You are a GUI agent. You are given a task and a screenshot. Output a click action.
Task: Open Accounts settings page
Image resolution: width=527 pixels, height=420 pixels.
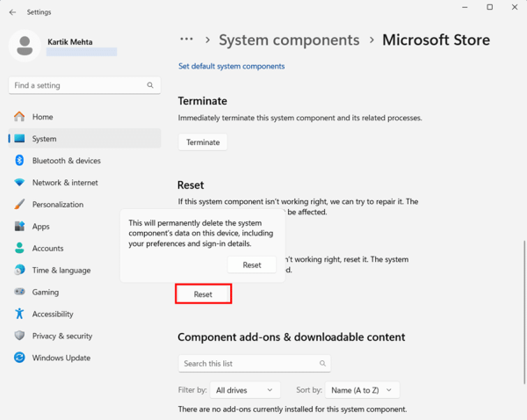(64, 248)
